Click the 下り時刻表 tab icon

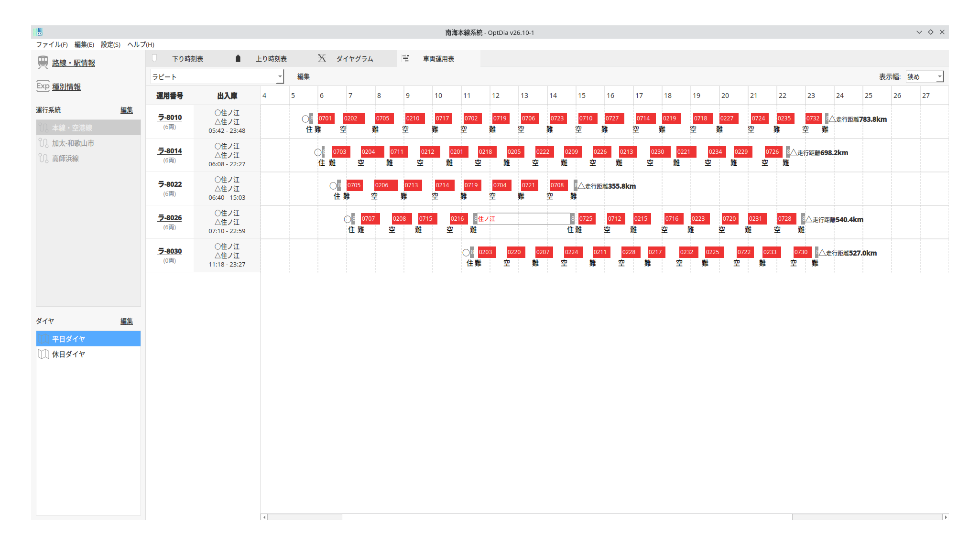click(154, 58)
